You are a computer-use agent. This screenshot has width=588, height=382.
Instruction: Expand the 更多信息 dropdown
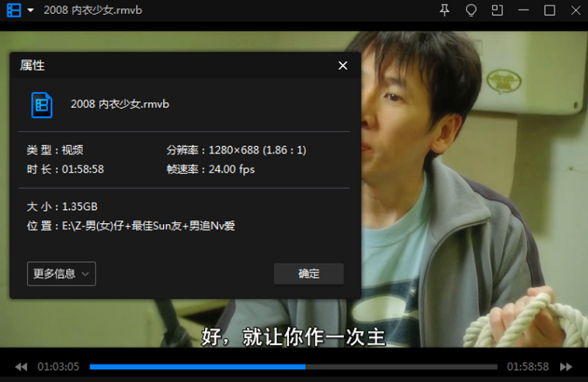tap(62, 274)
